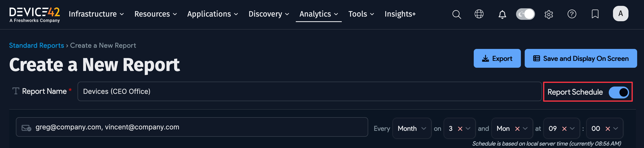644x148 pixels.
Task: Click the Export button
Action: coord(497,58)
